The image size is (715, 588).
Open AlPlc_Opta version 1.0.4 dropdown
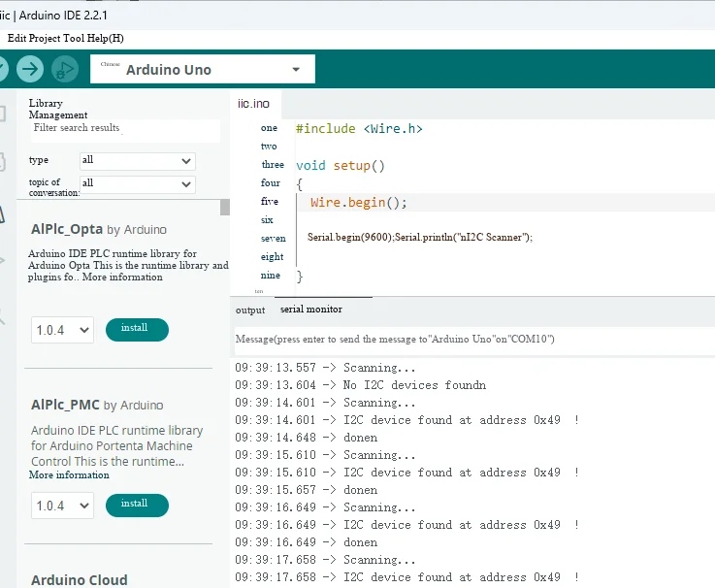[x=62, y=330]
